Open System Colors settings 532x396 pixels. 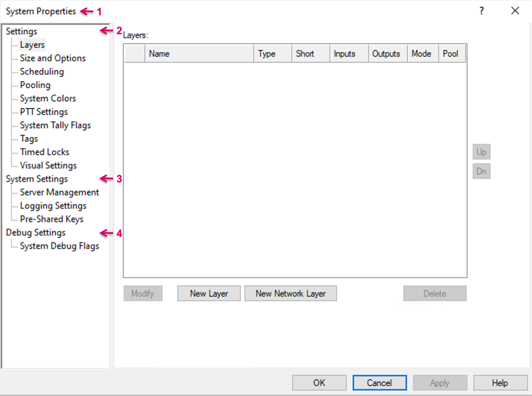pos(48,99)
